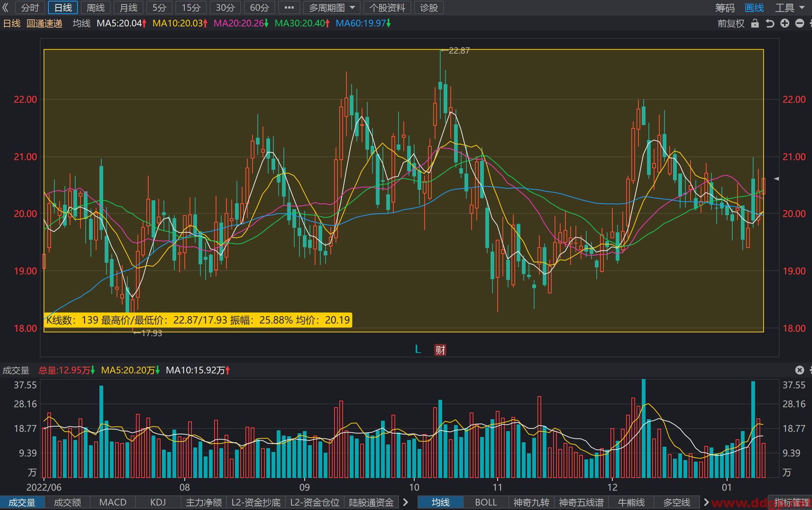Select the 日线 daily period

[63, 7]
